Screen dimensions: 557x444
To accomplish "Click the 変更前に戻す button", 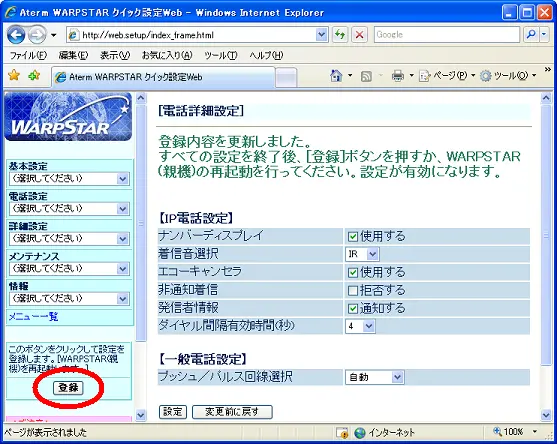I will click(232, 412).
